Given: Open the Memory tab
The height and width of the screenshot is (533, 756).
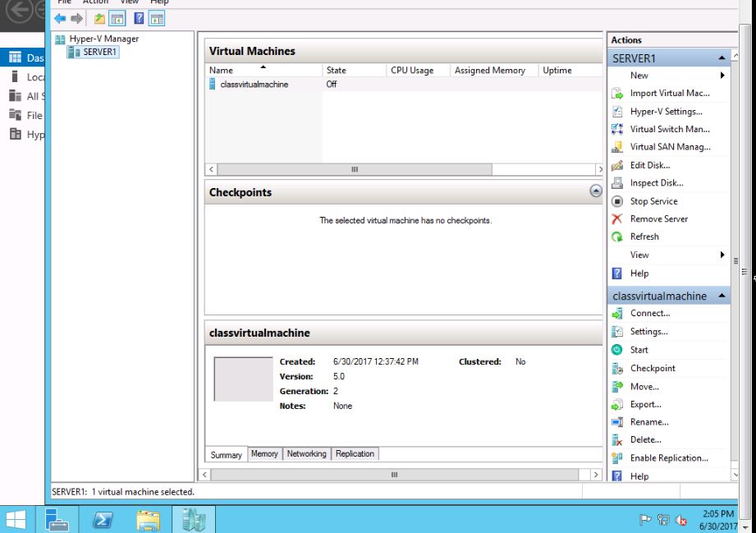Looking at the screenshot, I should point(264,454).
